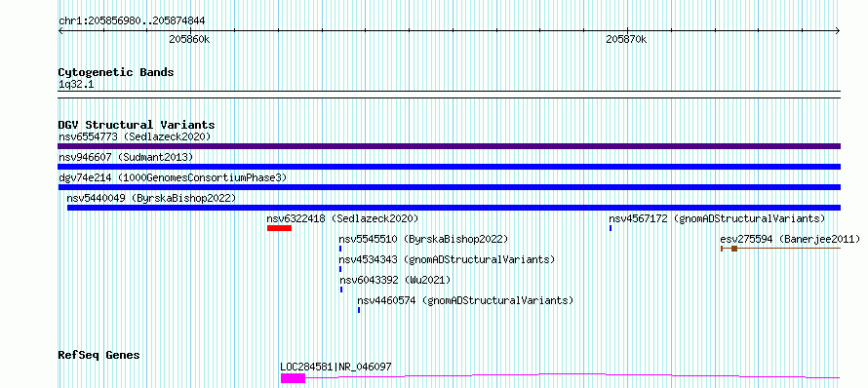Click right arrowhead of the ruler

tap(838, 30)
